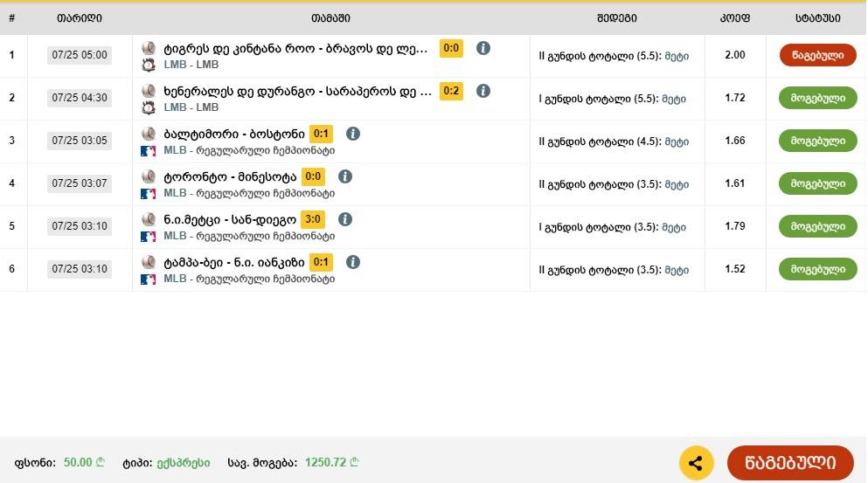Open info icon for ტამპა-ბეი - ნ.ი. იანკიზი match
The width and height of the screenshot is (868, 483).
352,262
